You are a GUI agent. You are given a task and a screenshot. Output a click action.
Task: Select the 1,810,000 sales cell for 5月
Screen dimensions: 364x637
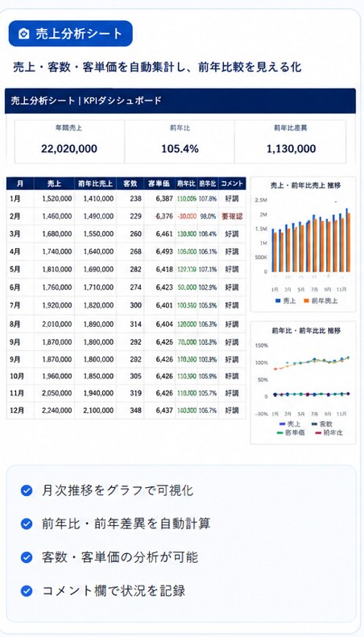pyautogui.click(x=57, y=269)
